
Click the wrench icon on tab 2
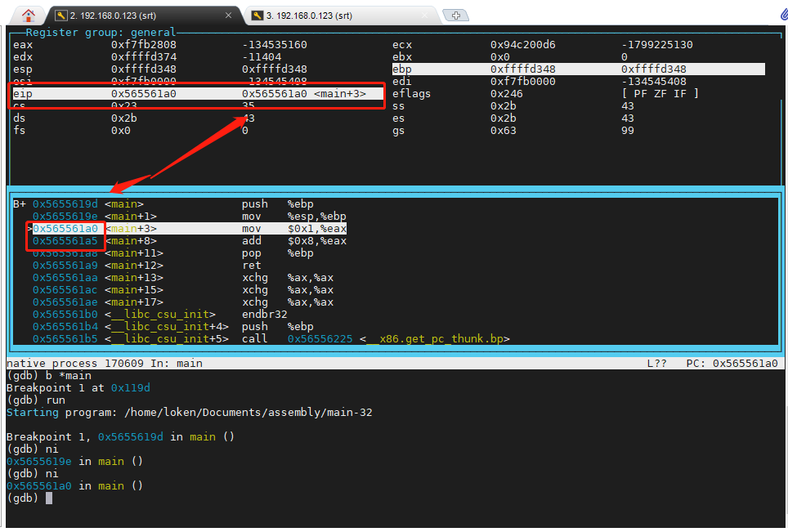(60, 16)
